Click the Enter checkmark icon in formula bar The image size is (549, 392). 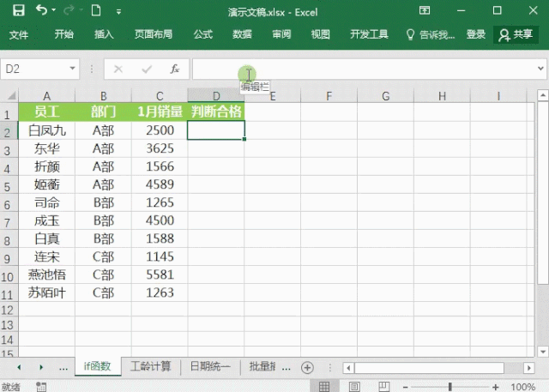point(147,69)
